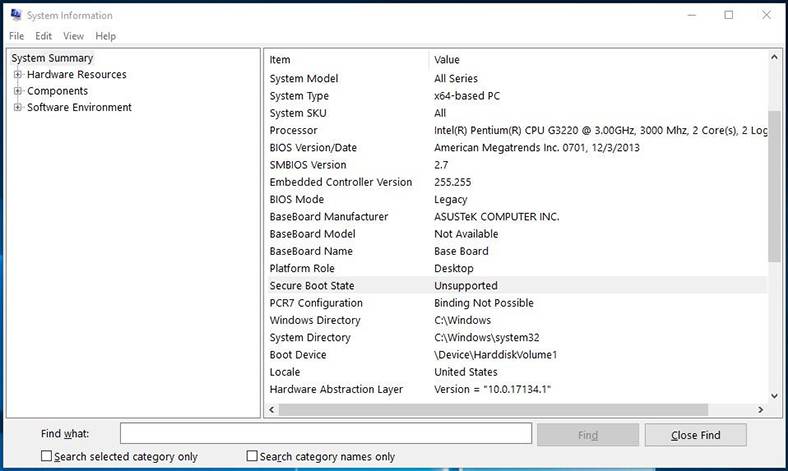Screen dimensions: 788x471
Task: Click the System Information title bar icon
Action: pyautogui.click(x=16, y=15)
